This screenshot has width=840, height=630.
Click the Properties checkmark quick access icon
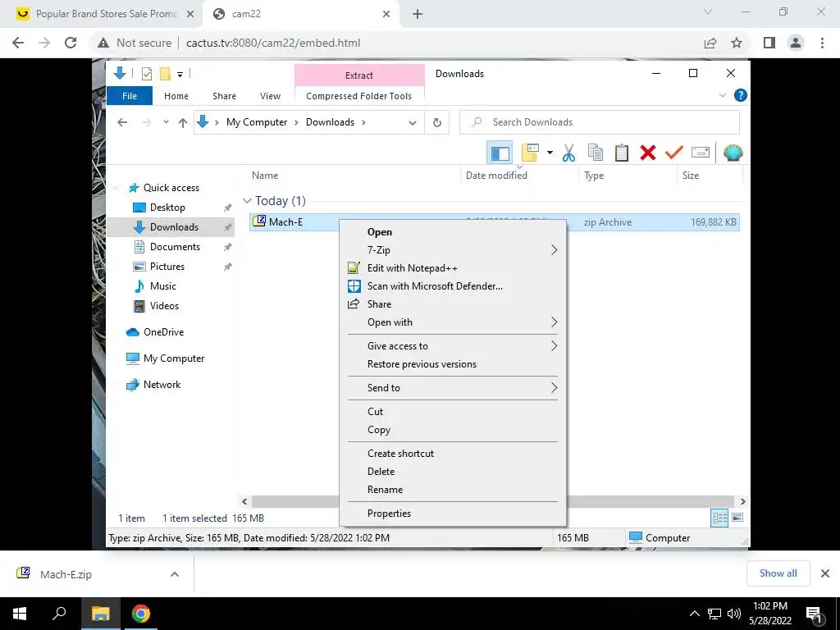coord(146,74)
